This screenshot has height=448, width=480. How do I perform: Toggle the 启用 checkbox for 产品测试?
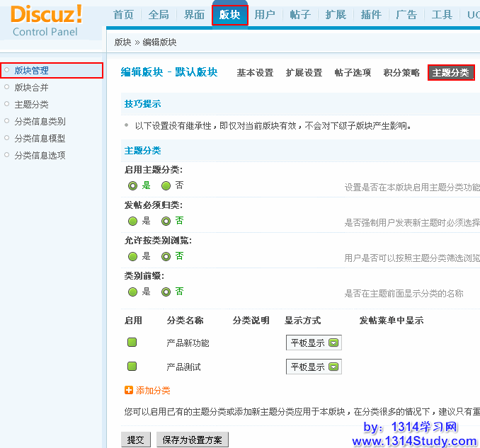132,367
